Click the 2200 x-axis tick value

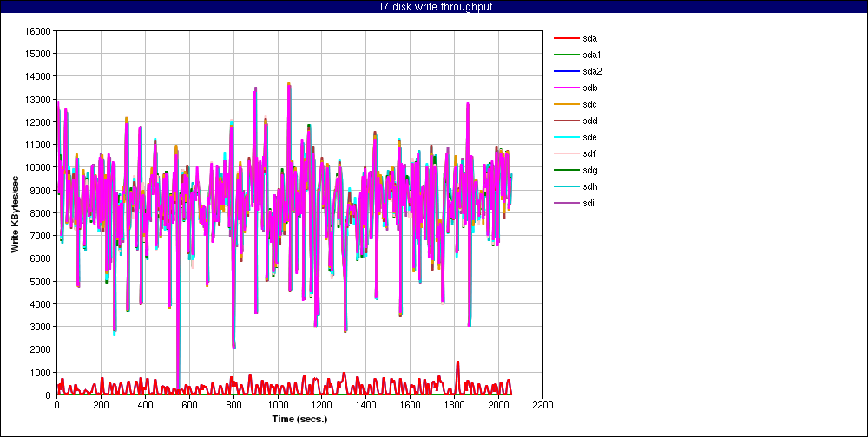(x=542, y=405)
